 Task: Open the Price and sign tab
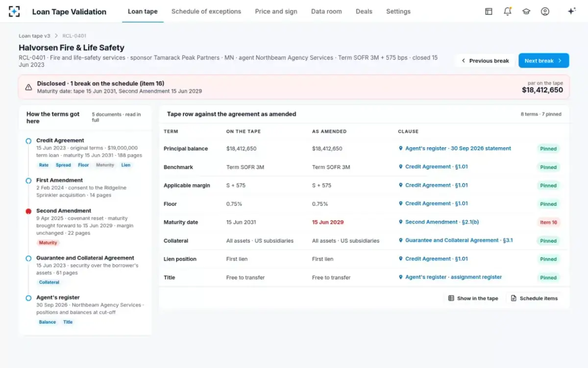tap(276, 11)
